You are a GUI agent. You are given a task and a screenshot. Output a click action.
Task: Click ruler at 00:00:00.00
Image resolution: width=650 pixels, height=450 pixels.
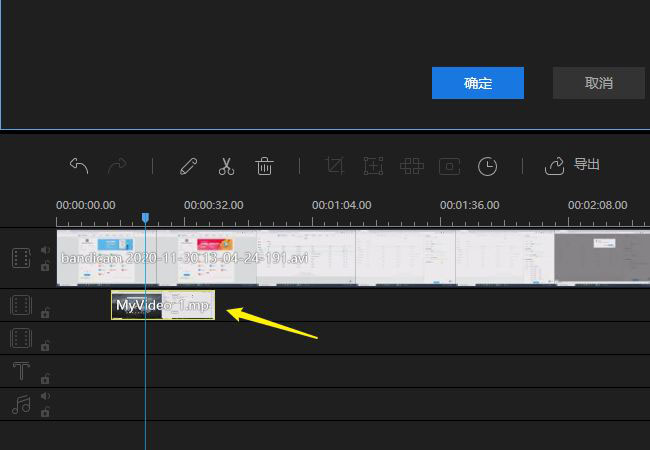[86, 205]
